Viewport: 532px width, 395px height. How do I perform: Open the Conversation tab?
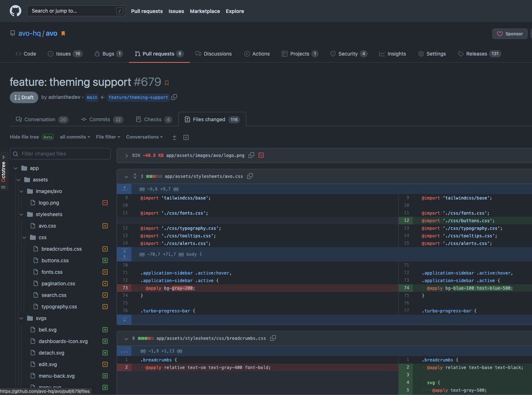click(41, 120)
